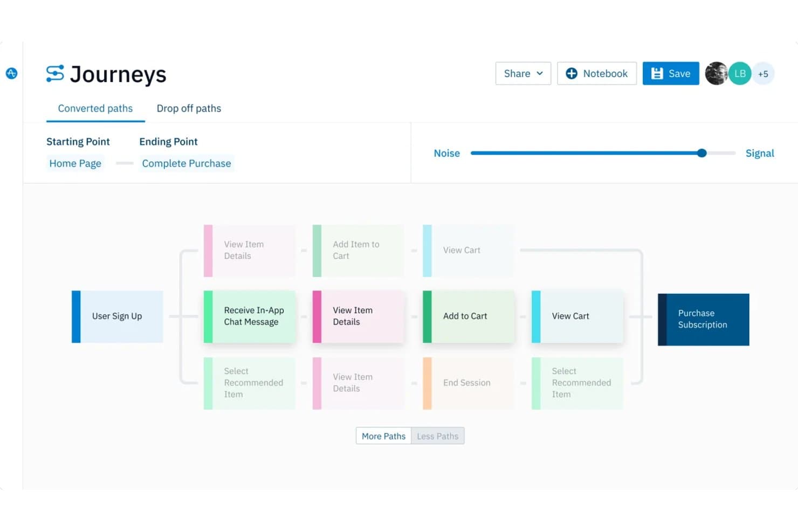Select the highlighted View Item Details node
Viewport: 798px width, 532px height.
point(359,316)
